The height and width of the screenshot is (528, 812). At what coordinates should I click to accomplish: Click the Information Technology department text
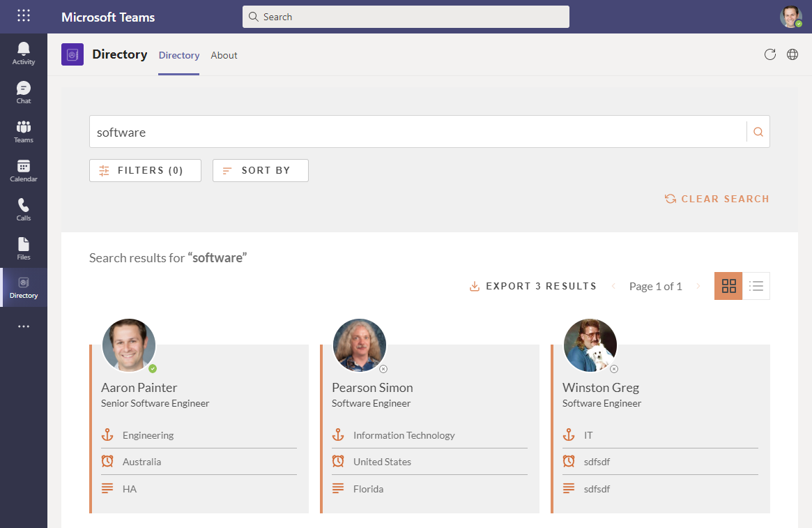(x=404, y=435)
